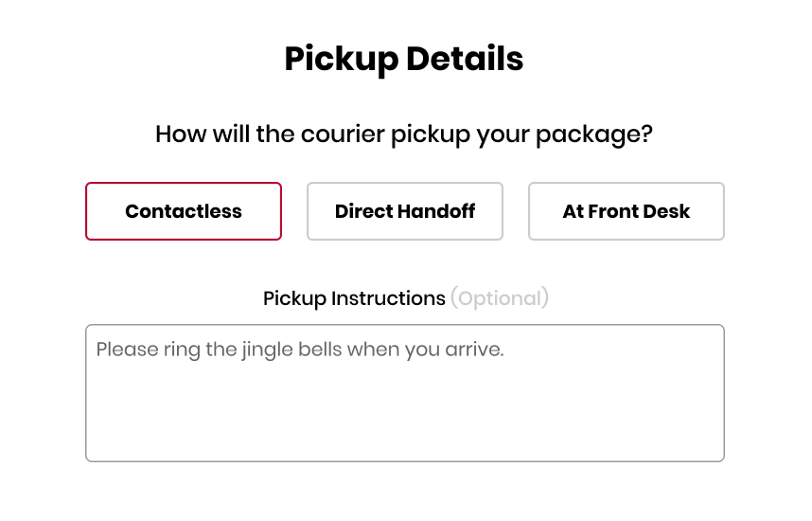Viewport: 812px width, 521px height.
Task: Toggle the red-outlined Contactless button
Action: (184, 211)
